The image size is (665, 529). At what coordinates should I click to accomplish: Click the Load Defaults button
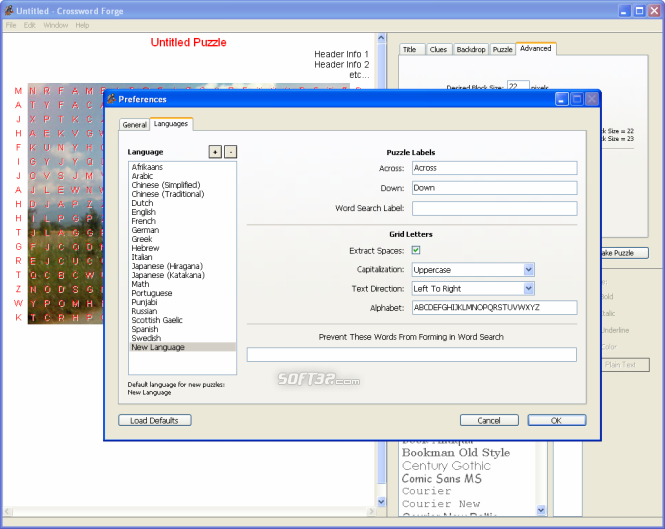tap(154, 420)
